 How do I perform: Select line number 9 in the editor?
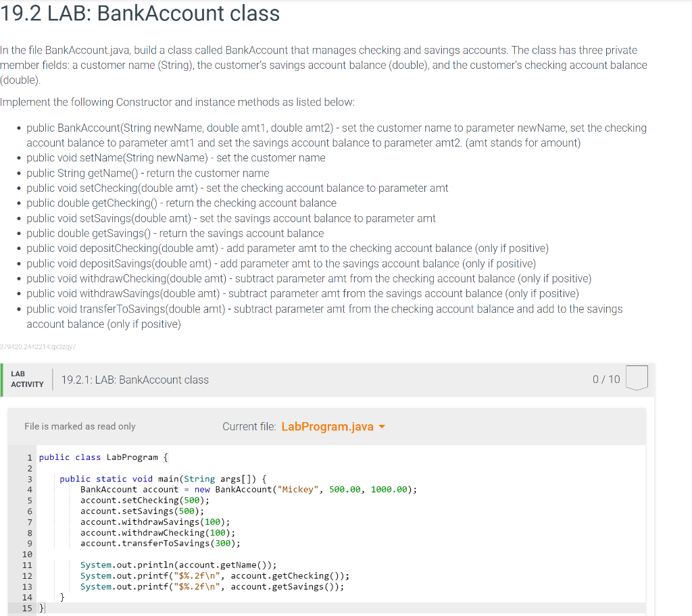(28, 543)
